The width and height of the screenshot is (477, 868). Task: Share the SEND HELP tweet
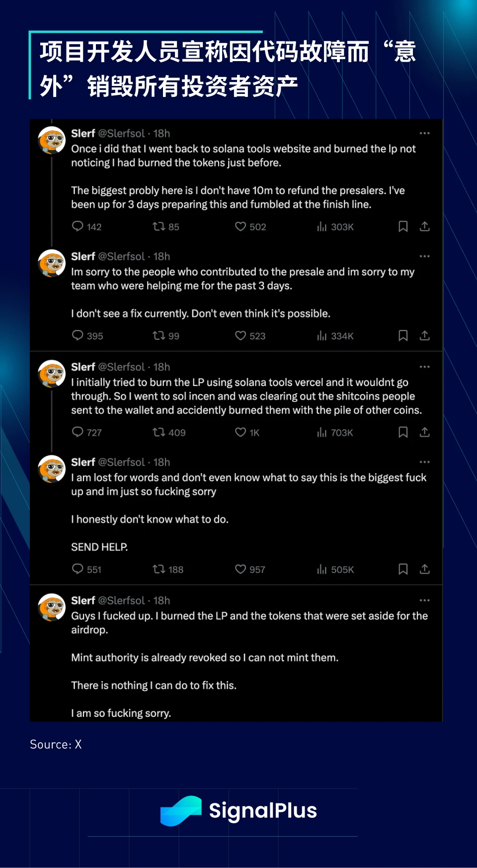click(424, 569)
